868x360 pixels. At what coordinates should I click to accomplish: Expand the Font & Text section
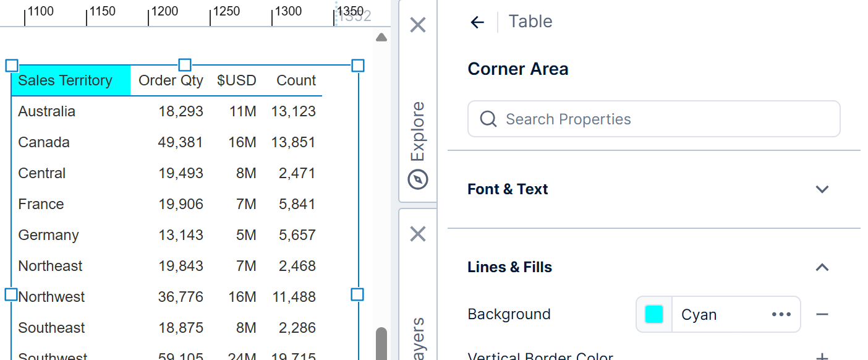tap(822, 189)
